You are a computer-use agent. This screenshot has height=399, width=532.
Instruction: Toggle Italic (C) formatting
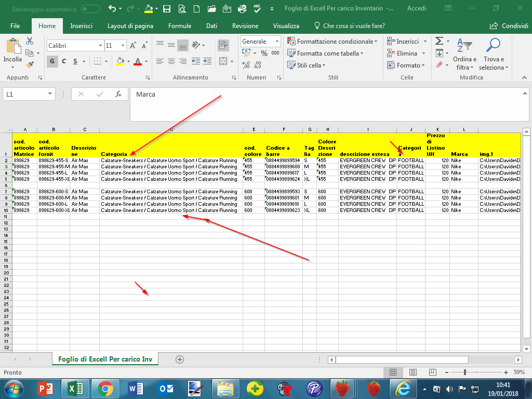[x=64, y=61]
